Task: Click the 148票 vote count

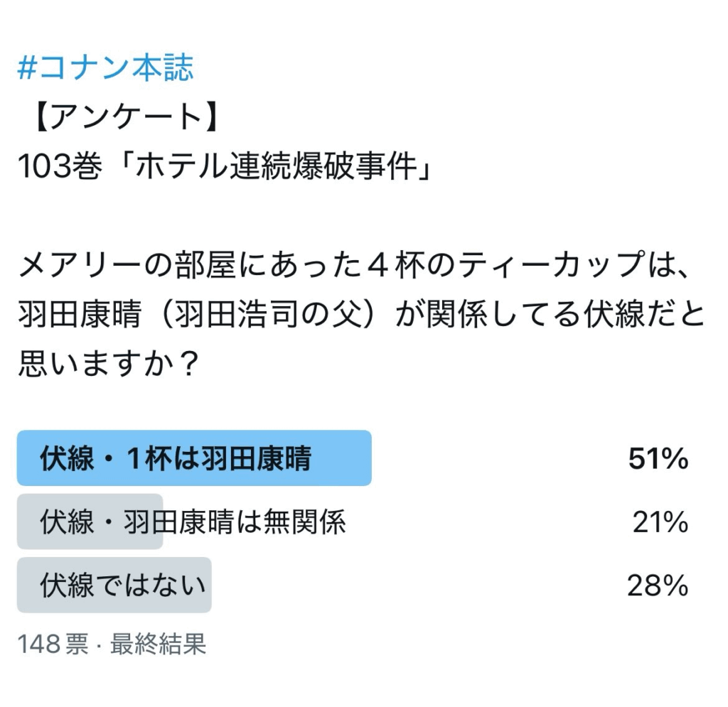Action: (x=53, y=644)
